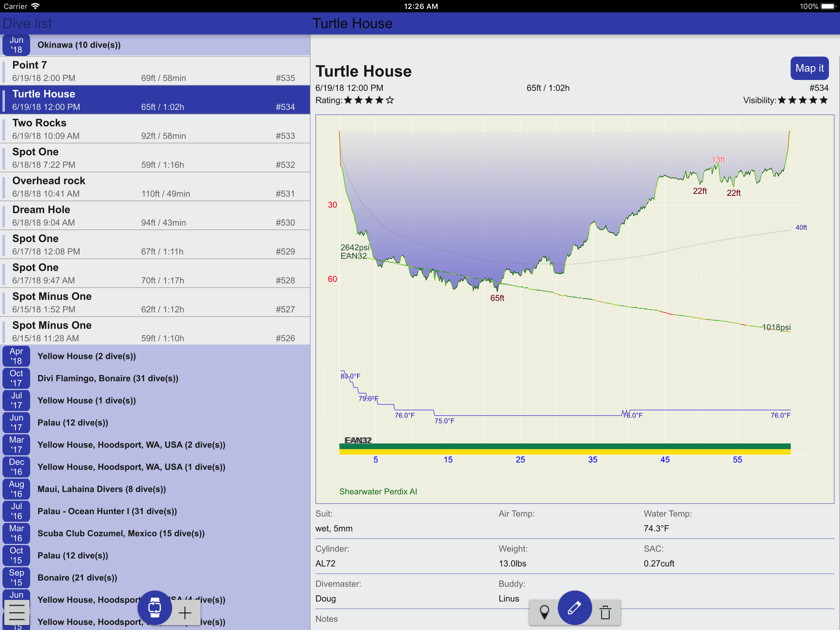Tap the Apr '18 date badge
Image resolution: width=840 pixels, height=630 pixels.
[16, 356]
